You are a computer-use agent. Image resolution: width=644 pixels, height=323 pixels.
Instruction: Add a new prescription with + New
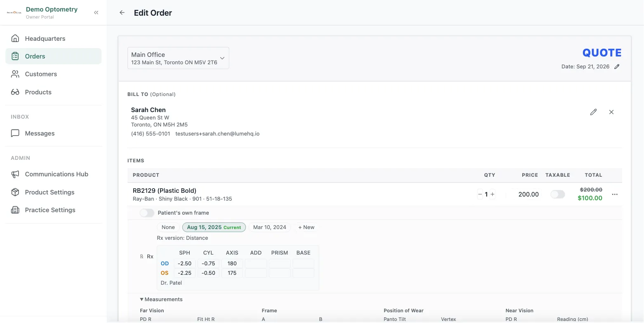coord(306,227)
